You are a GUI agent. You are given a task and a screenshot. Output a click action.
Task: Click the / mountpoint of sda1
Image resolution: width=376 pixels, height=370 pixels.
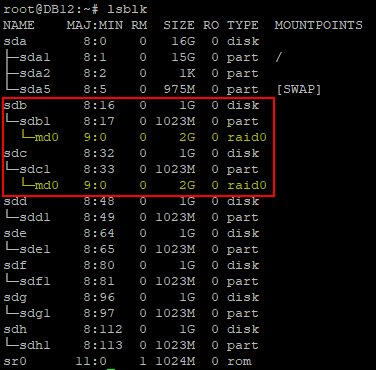[x=279, y=57]
